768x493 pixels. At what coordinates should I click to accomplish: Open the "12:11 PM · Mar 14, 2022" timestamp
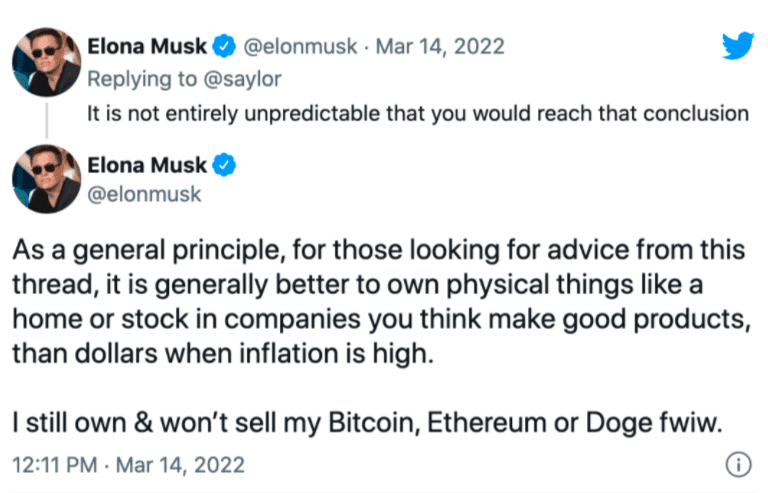click(x=129, y=465)
